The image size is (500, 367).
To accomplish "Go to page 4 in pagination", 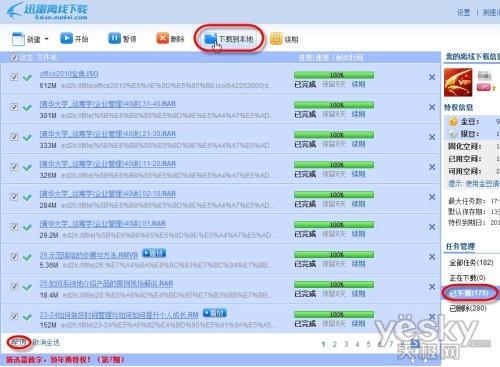I will click(357, 344).
